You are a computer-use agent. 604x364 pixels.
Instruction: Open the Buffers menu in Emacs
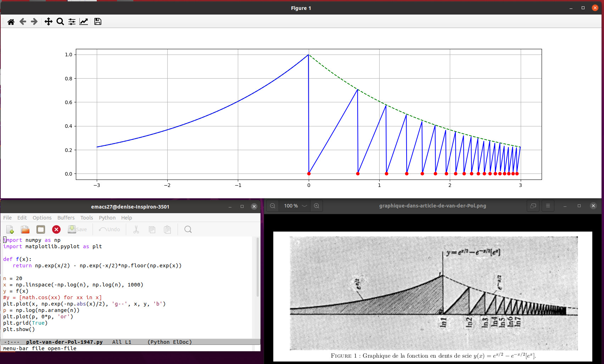(x=66, y=218)
